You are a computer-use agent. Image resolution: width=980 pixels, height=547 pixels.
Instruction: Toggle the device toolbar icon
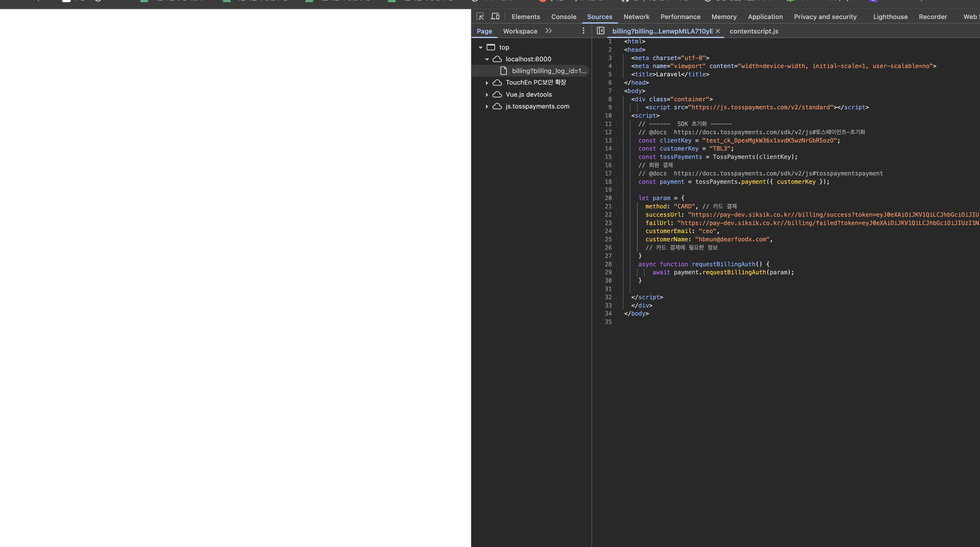click(x=495, y=16)
